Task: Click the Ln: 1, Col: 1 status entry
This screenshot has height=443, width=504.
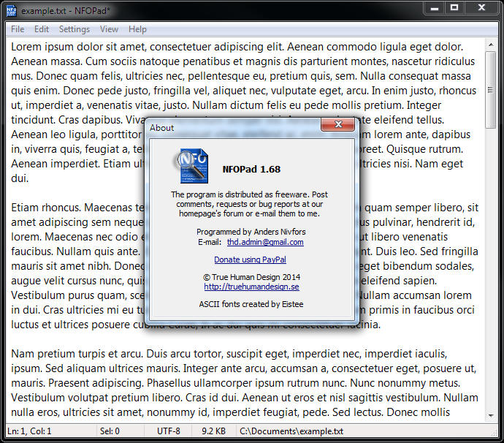Action: [29, 431]
